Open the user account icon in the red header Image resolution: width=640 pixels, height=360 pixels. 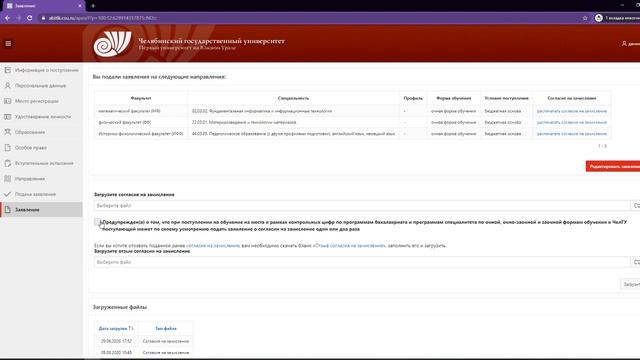(624, 43)
